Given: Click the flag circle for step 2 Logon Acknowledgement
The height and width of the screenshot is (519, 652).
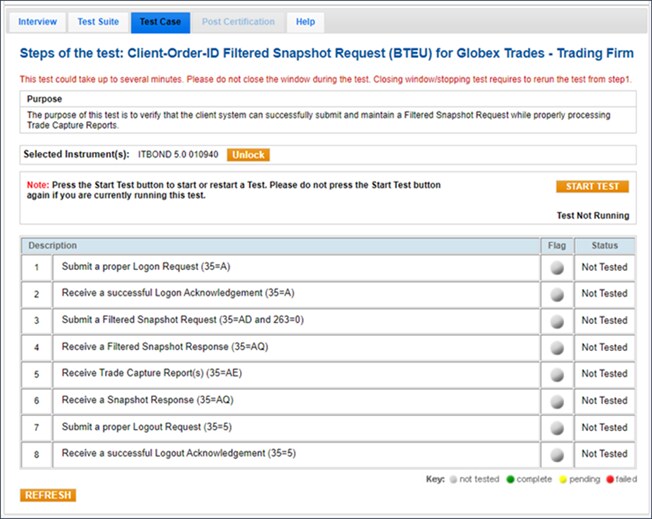Looking at the screenshot, I should pyautogui.click(x=556, y=294).
